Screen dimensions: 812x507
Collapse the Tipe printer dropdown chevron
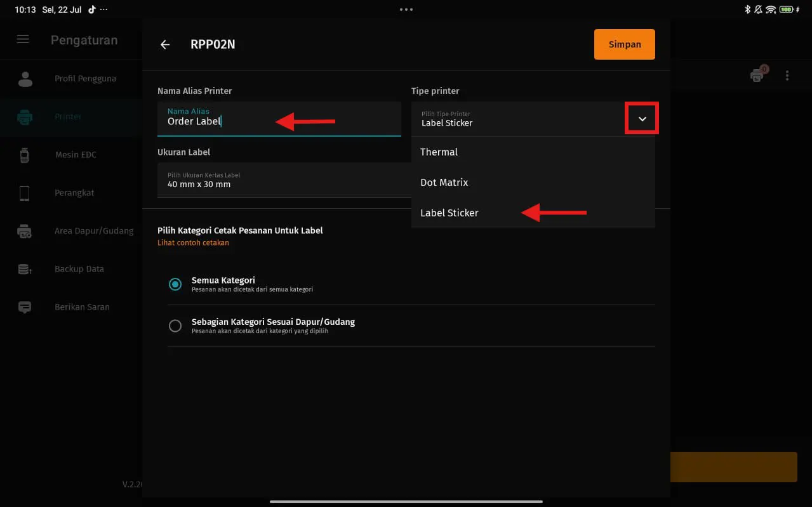[x=642, y=119]
